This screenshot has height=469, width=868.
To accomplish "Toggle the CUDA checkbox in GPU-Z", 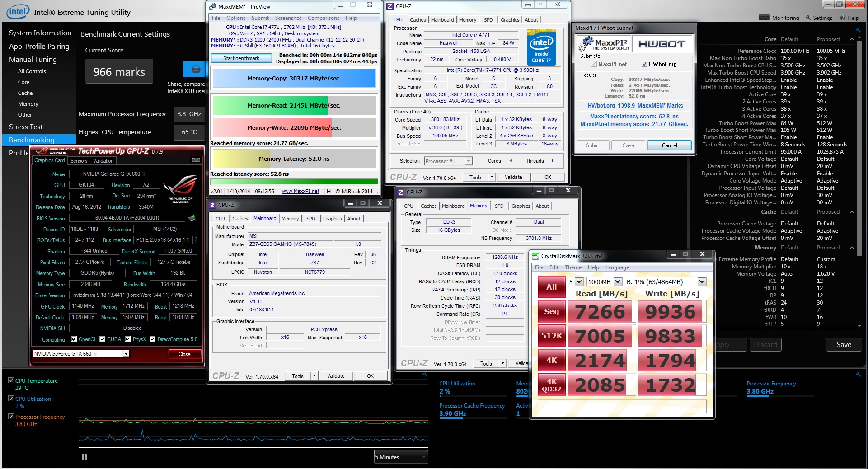I will [103, 339].
